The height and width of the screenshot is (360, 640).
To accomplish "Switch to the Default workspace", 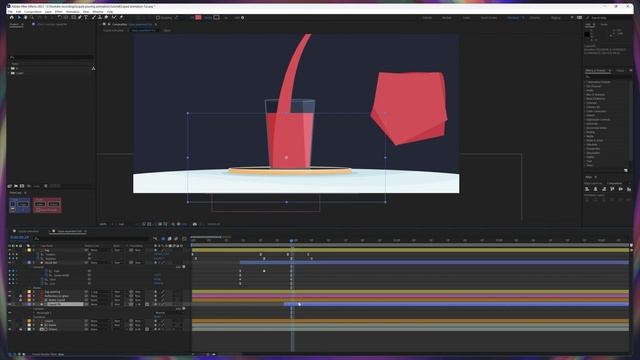I will pyautogui.click(x=427, y=18).
